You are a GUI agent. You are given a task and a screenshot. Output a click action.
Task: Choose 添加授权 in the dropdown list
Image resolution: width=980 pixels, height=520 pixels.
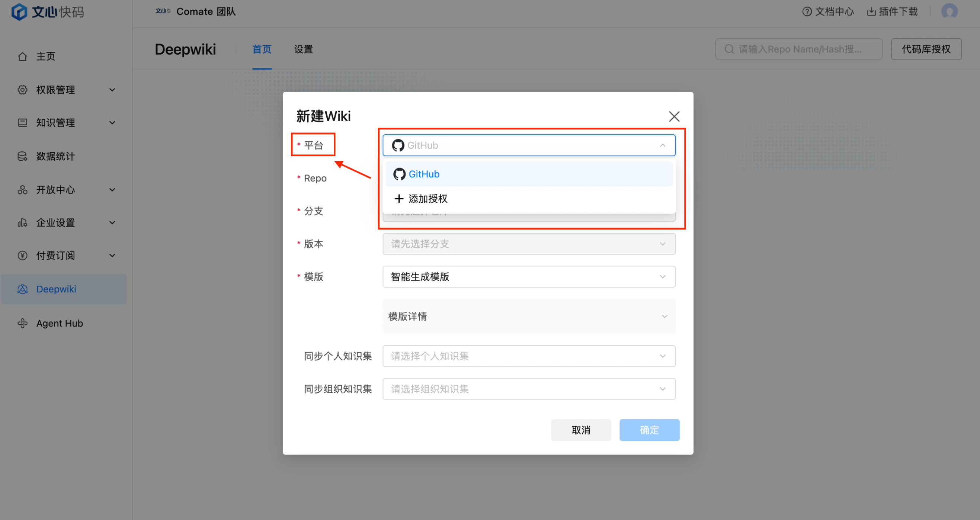tap(529, 199)
